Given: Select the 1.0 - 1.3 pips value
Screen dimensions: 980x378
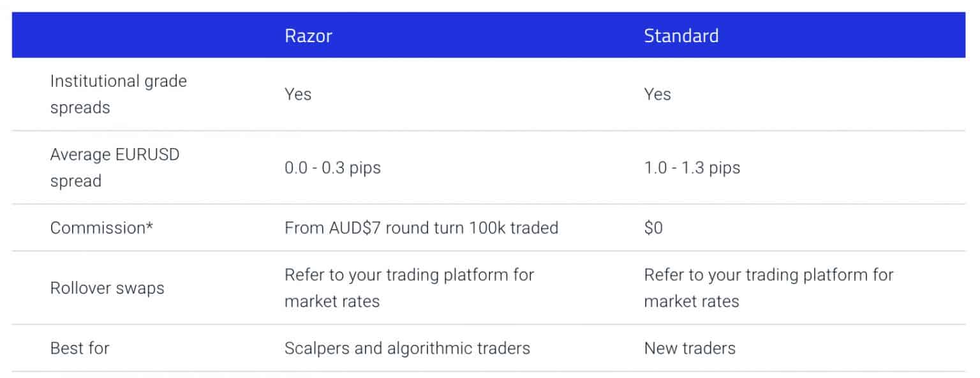Looking at the screenshot, I should click(692, 168).
